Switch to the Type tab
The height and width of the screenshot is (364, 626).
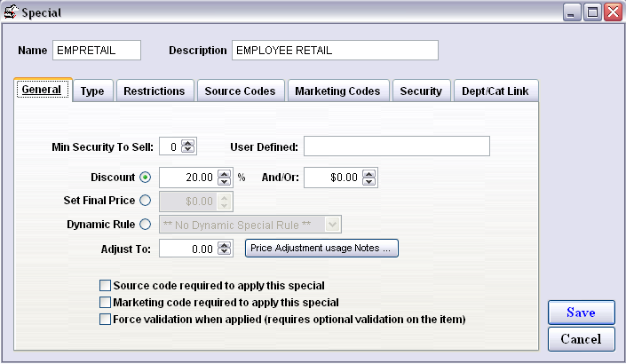point(92,91)
